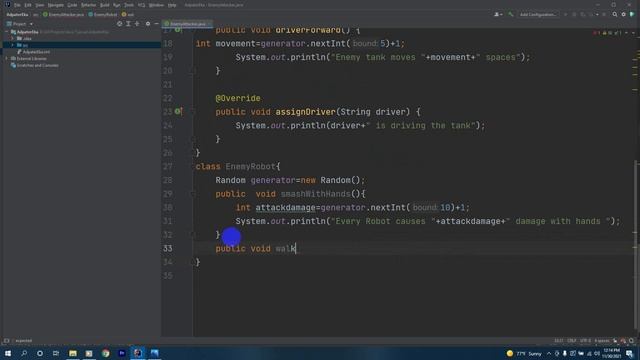Click line number 33 in the gutter
The width and height of the screenshot is (640, 360).
168,249
